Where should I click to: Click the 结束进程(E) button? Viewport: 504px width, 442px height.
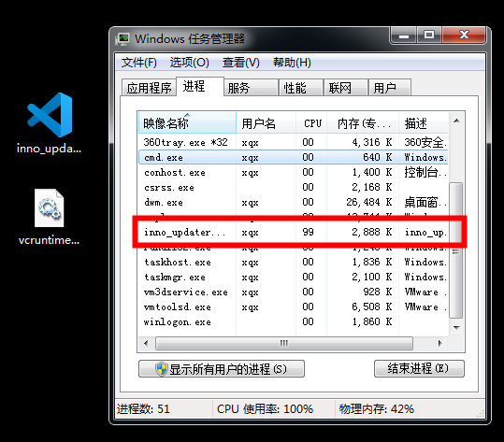tap(419, 368)
